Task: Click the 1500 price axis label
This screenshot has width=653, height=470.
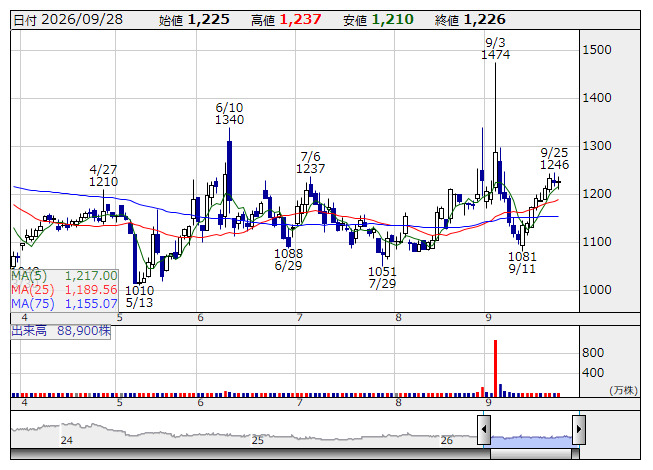Action: [597, 50]
